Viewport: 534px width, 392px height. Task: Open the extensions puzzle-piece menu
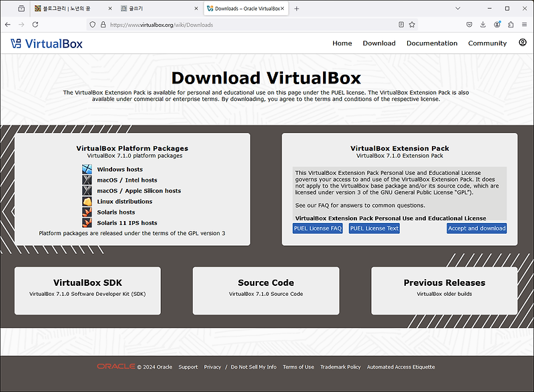pos(511,24)
